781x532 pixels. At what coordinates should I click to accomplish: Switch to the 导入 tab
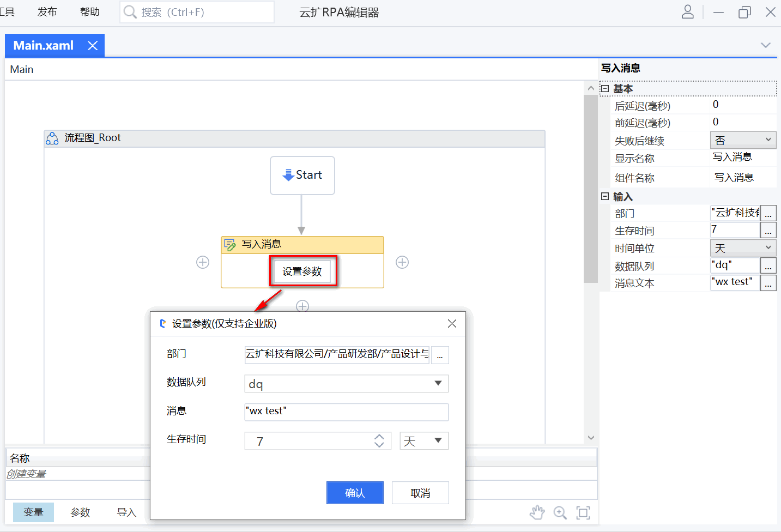click(126, 512)
